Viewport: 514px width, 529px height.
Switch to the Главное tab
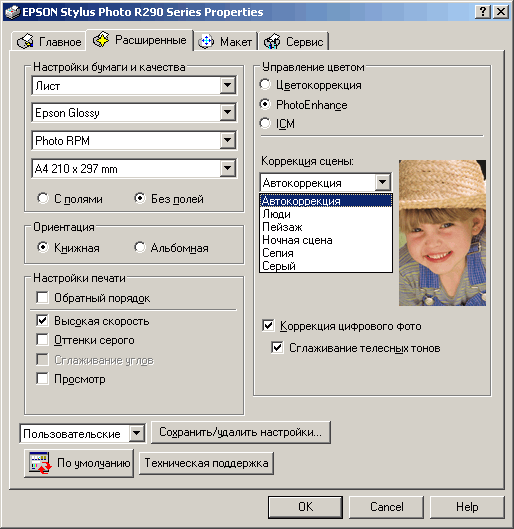(x=49, y=41)
